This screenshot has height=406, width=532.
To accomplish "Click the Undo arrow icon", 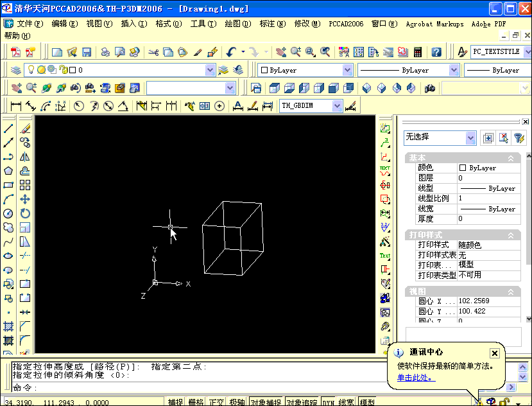I will [x=232, y=52].
